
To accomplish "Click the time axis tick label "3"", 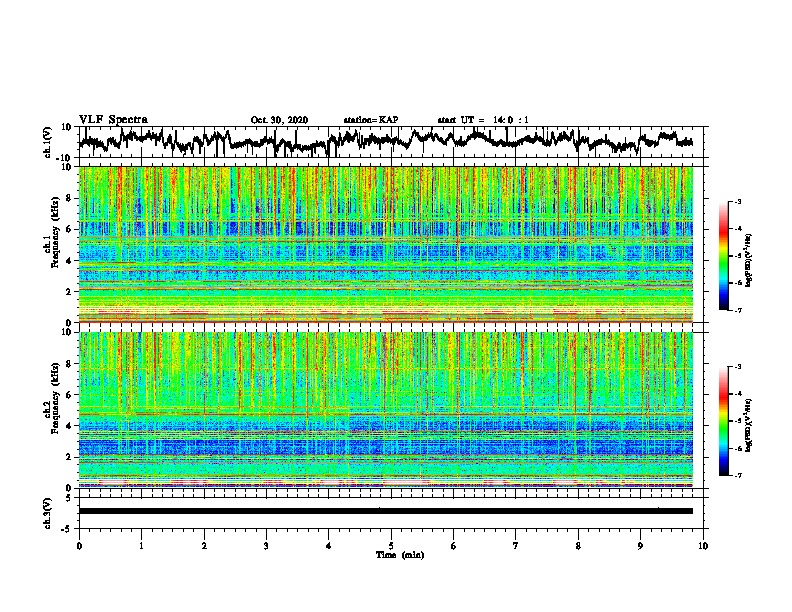I will (x=266, y=546).
